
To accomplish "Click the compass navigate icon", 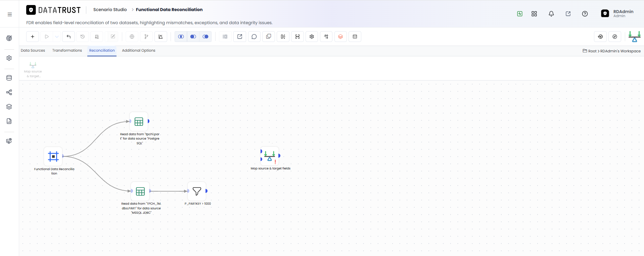I will tap(615, 37).
